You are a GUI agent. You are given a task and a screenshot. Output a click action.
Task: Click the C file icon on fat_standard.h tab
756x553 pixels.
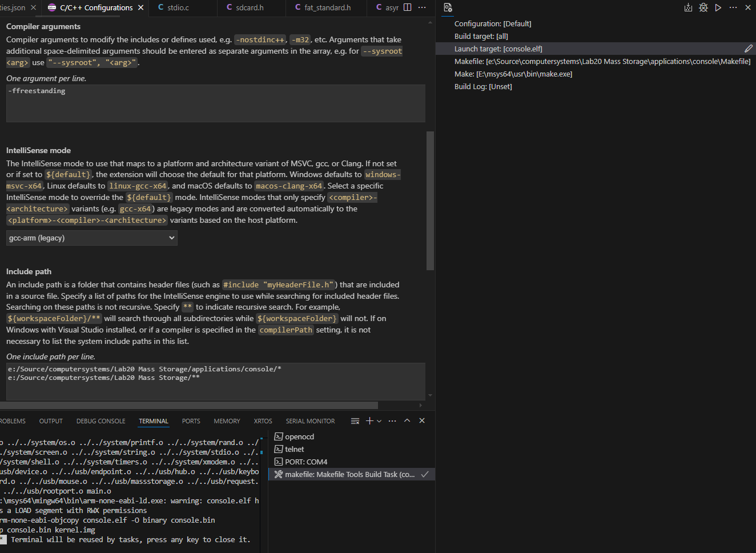point(298,7)
